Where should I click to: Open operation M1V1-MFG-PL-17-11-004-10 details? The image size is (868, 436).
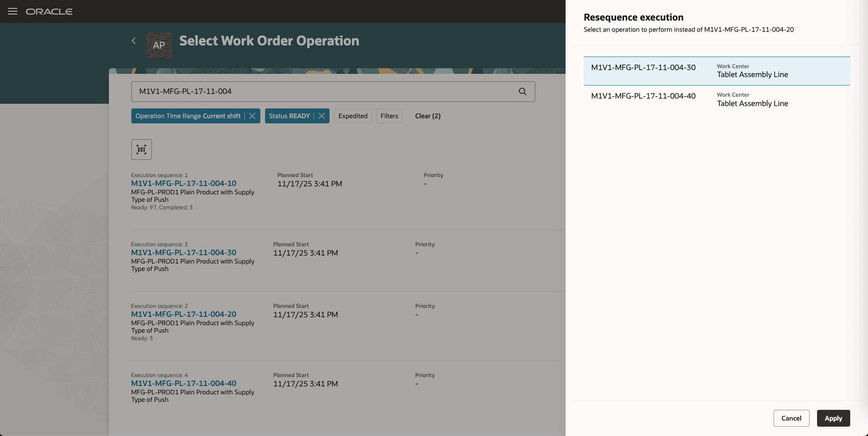pos(184,183)
